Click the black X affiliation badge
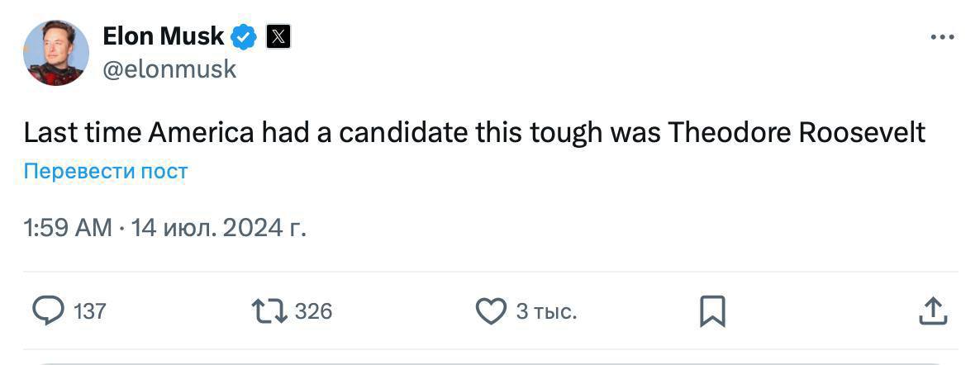 coord(278,37)
